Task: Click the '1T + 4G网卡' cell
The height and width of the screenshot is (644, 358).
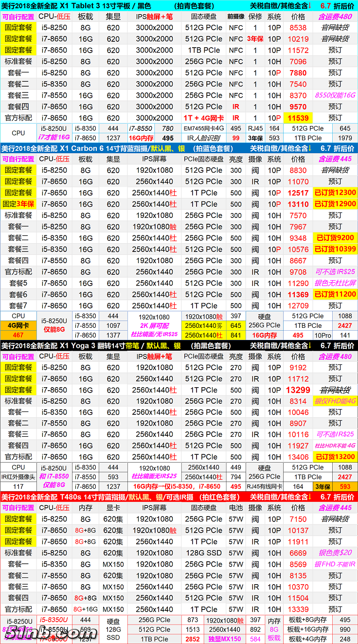Action: (204, 118)
